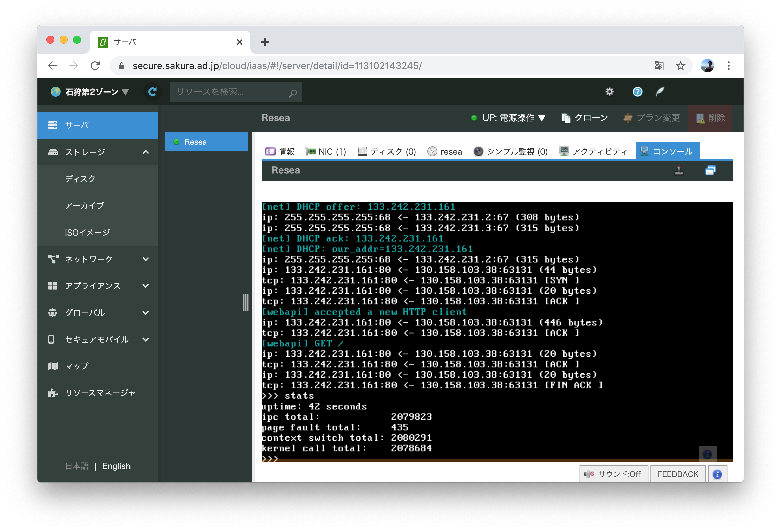The height and width of the screenshot is (532, 781).
Task: Open help via the question mark icon
Action: pos(637,91)
